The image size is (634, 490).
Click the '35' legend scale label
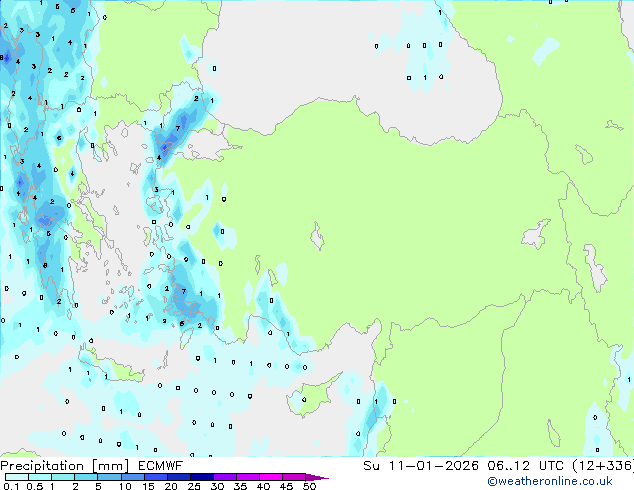(x=240, y=486)
